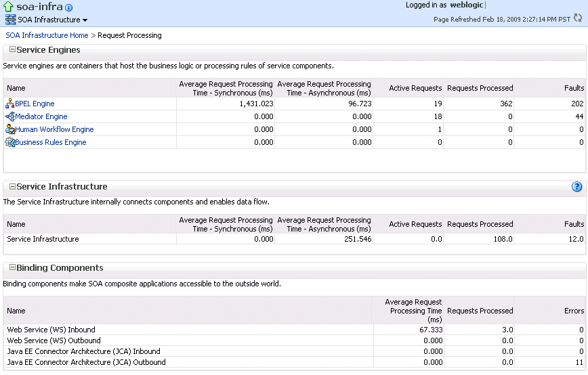Select WS Inbound processing time 67.333
The image size is (588, 375).
(x=431, y=330)
